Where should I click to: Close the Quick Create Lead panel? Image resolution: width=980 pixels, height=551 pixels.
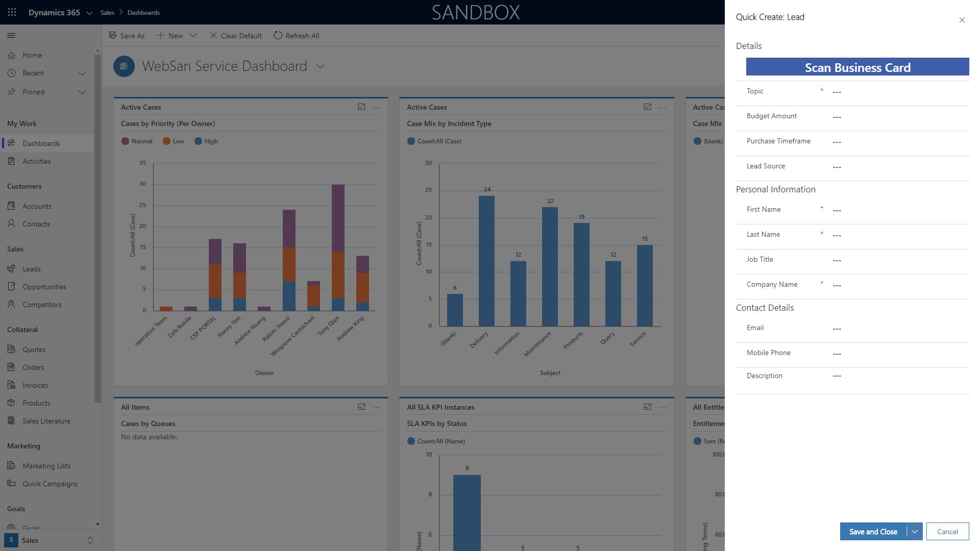coord(962,20)
